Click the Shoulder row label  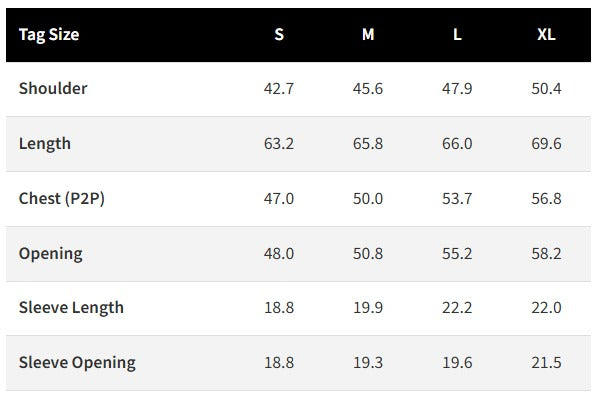tap(53, 89)
